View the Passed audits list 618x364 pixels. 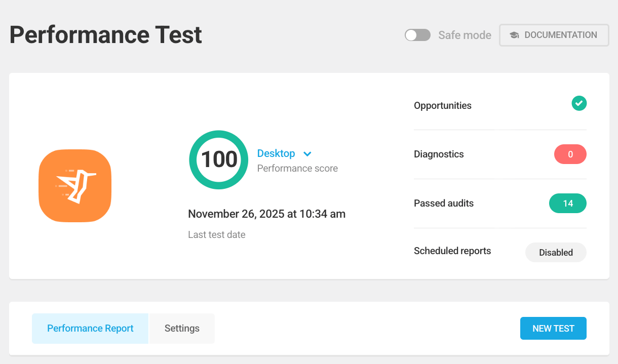tap(444, 203)
